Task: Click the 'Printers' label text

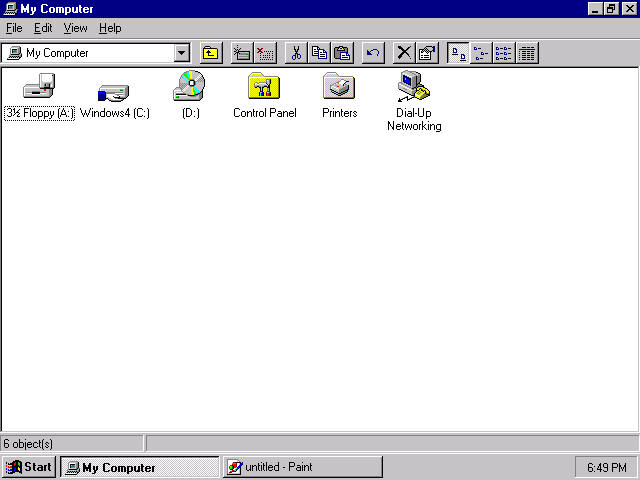Action: point(340,113)
